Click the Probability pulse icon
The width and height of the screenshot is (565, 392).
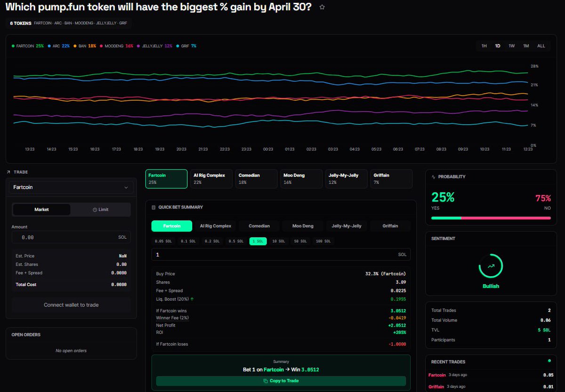(434, 177)
